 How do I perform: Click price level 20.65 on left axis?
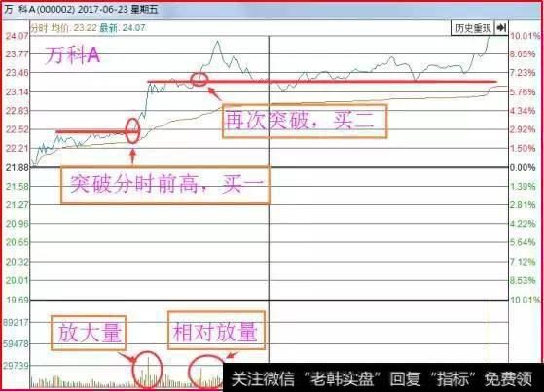point(17,242)
